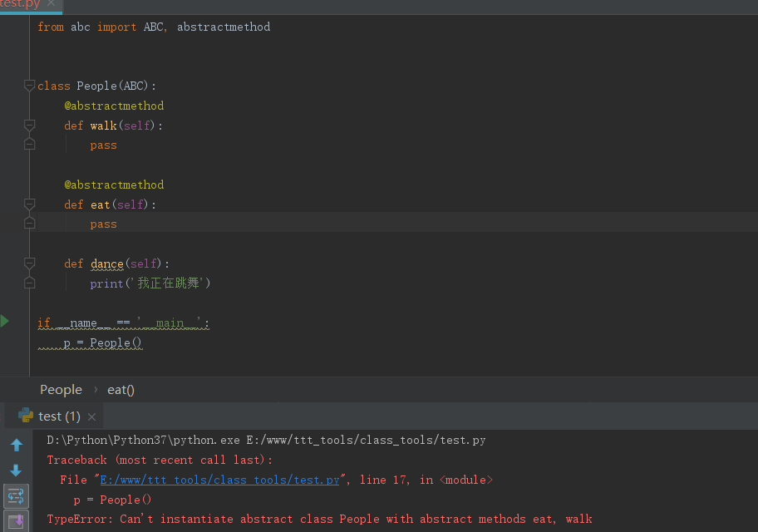Image resolution: width=758 pixels, height=532 pixels.
Task: Collapse the eat method fold marker
Action: 29,204
